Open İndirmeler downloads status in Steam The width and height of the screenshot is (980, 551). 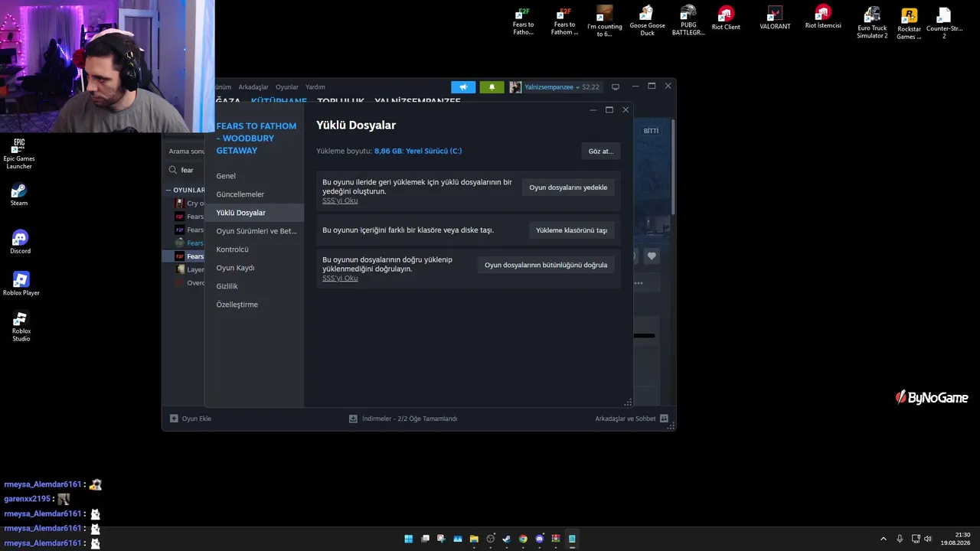tap(403, 419)
